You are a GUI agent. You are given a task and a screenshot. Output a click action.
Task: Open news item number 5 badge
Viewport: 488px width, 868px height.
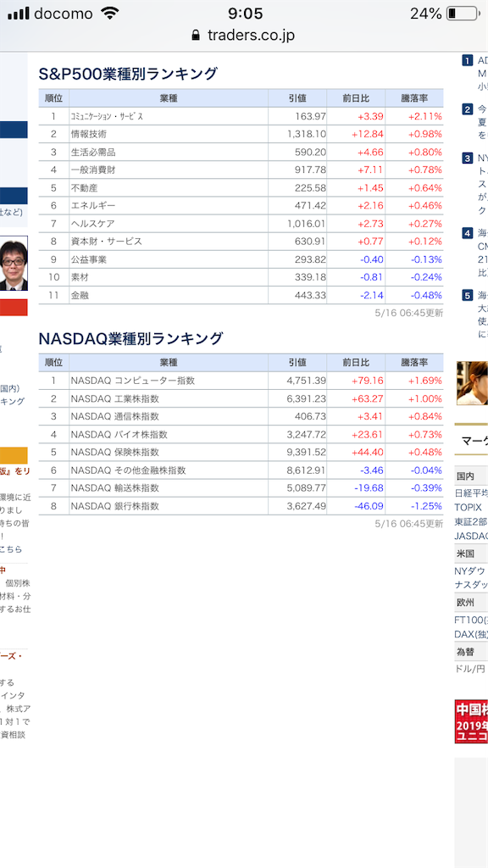[x=468, y=295]
